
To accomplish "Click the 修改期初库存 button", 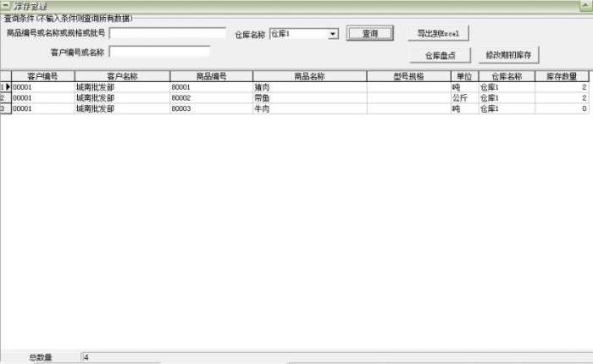I will tap(508, 55).
